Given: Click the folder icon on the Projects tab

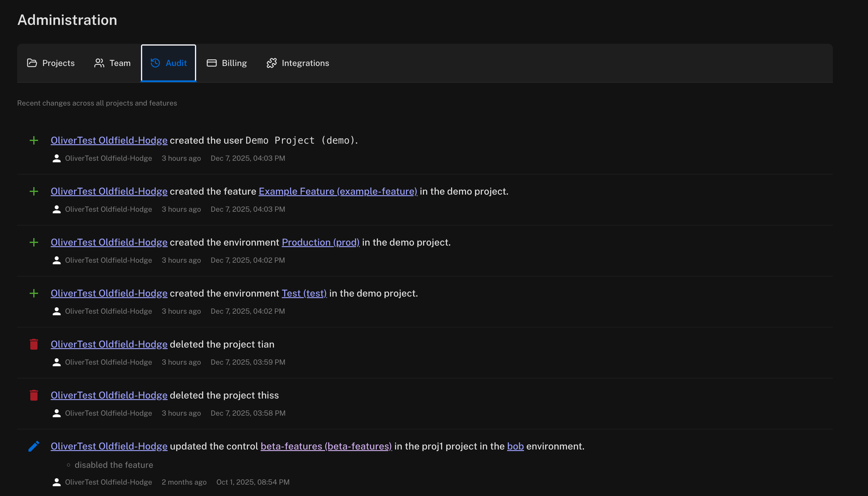Looking at the screenshot, I should (32, 63).
